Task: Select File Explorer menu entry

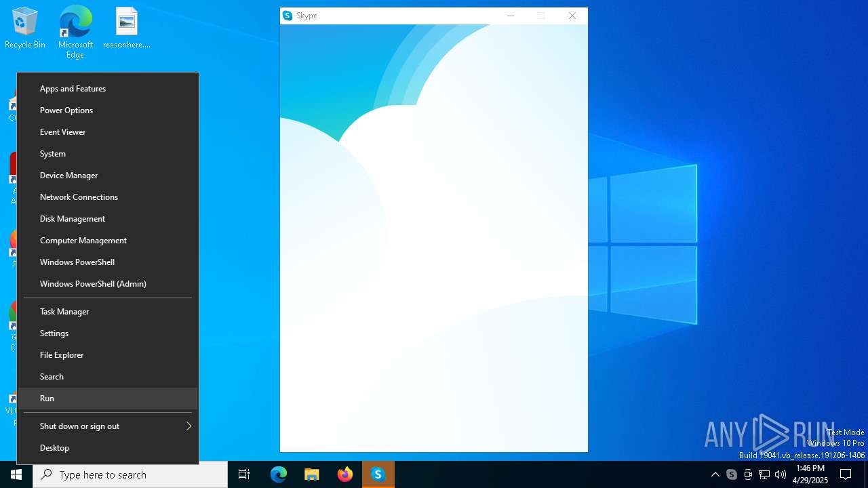Action: [108, 355]
